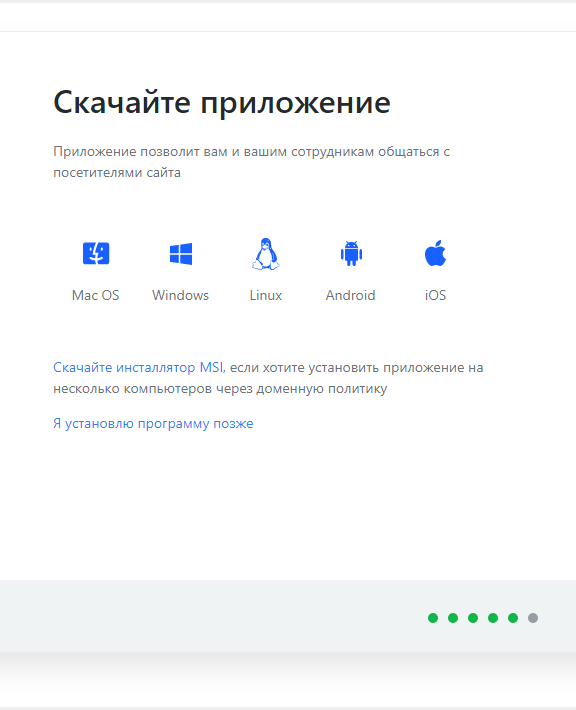Click the "Android" label
This screenshot has width=576, height=710.
click(x=350, y=295)
